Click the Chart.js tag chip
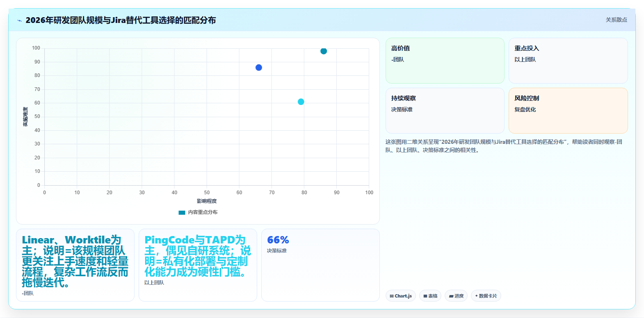The height and width of the screenshot is (318, 644). click(x=401, y=296)
